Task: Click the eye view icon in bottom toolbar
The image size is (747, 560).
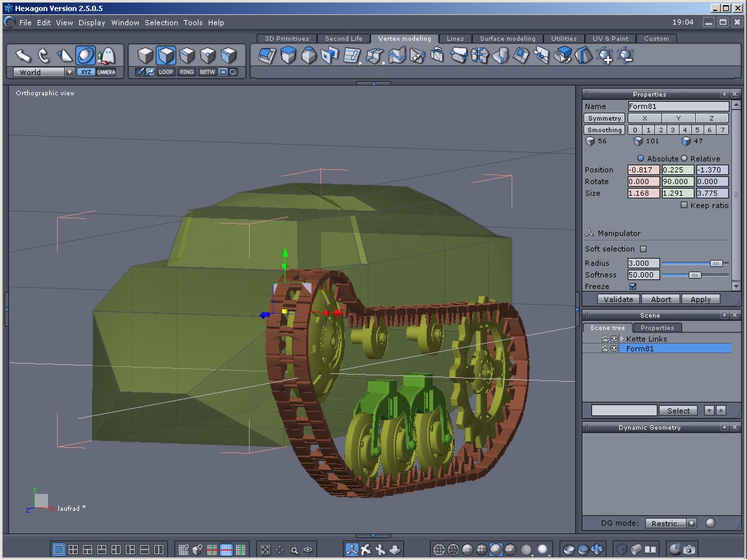Action: (x=308, y=550)
